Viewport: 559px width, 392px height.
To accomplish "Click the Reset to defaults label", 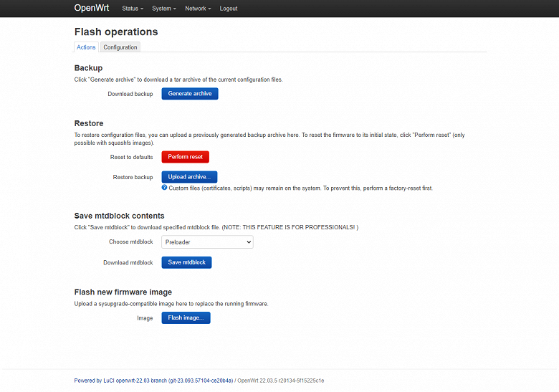I will coord(131,157).
